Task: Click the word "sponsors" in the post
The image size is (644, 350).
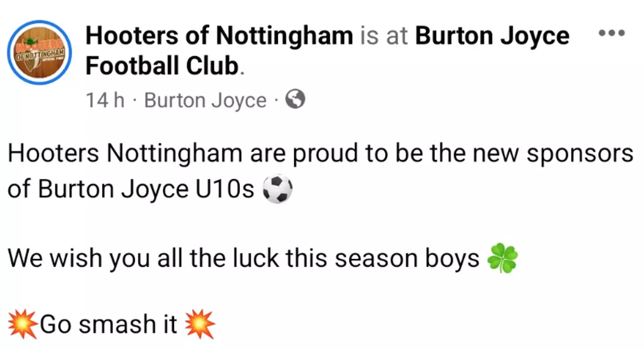Action: tap(579, 154)
